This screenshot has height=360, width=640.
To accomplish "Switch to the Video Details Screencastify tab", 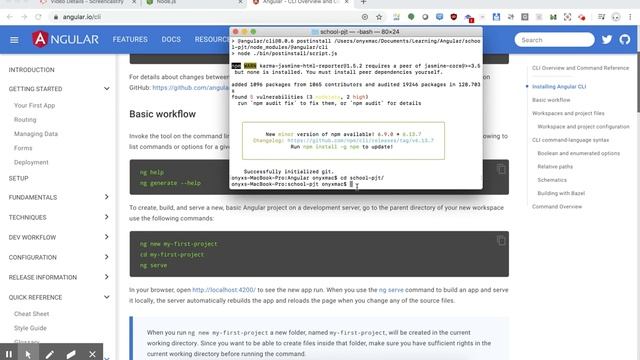I will click(87, 2).
